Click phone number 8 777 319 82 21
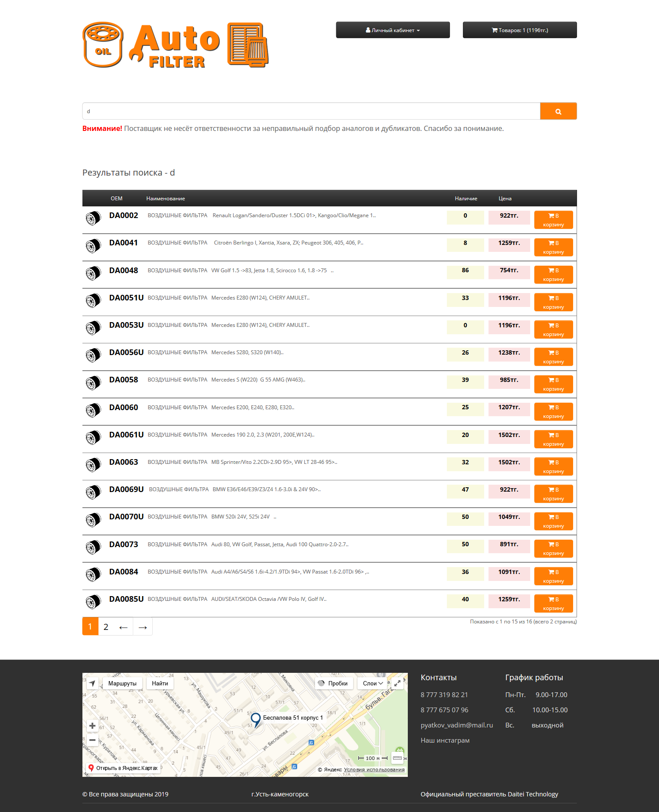 click(x=444, y=695)
